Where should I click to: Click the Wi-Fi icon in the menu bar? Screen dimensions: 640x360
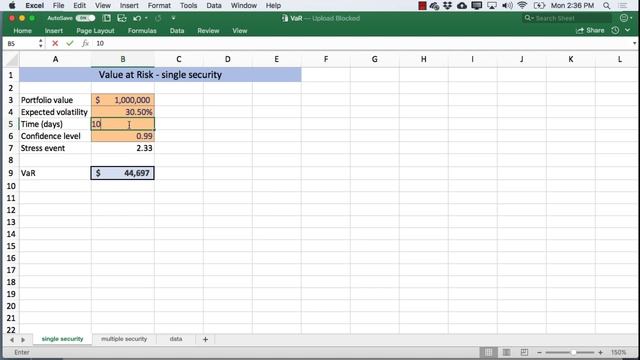pyautogui.click(x=522, y=5)
